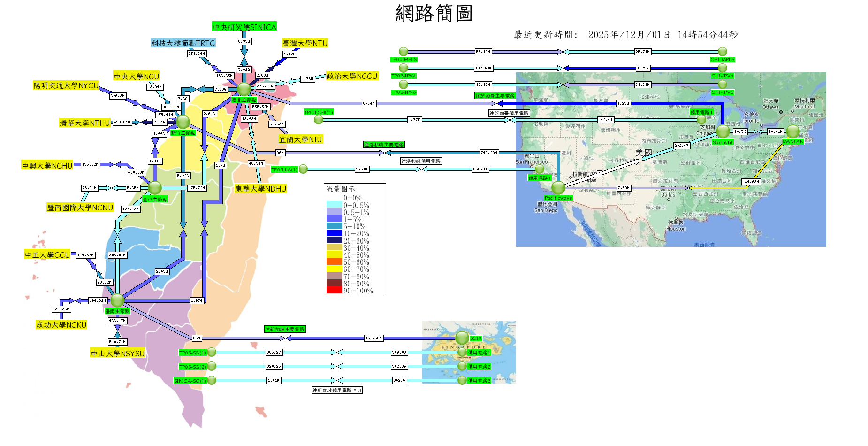Click the 新竹主節點 green node icon

(x=183, y=122)
